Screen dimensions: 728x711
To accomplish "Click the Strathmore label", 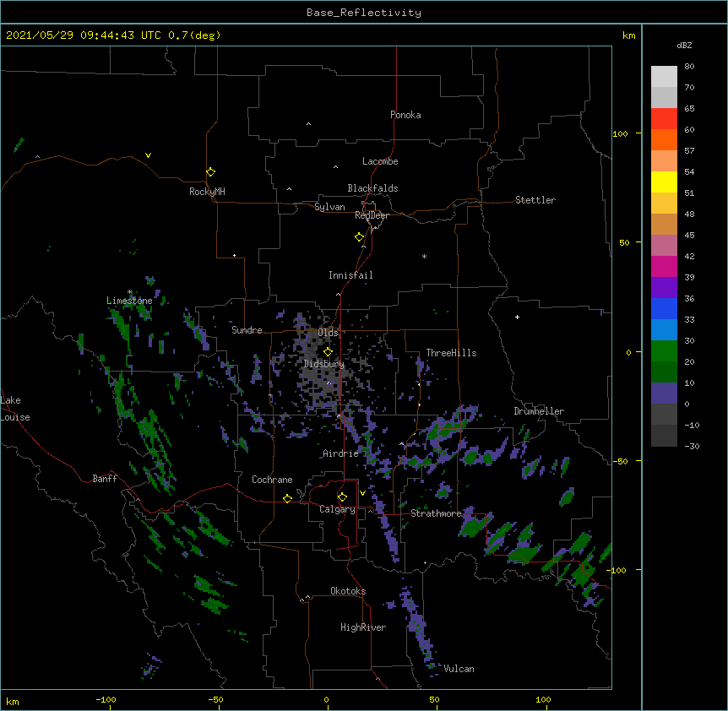I will pyautogui.click(x=436, y=513).
